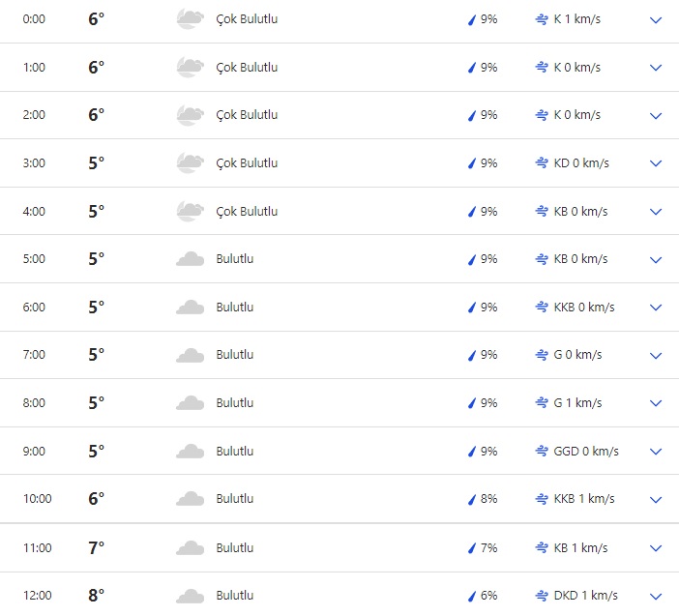The height and width of the screenshot is (616, 679).
Task: Click the cloudy night icon at 0:00
Action: (190, 18)
